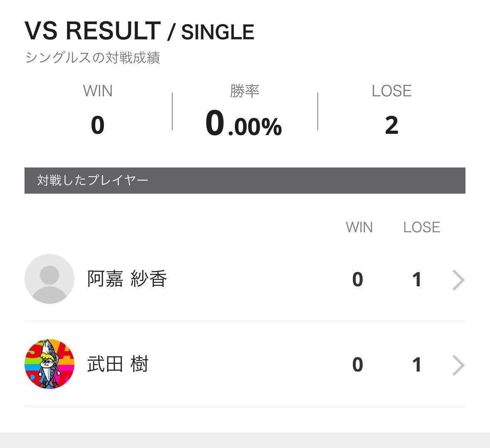Click 武田 樹's win count 0
490x448 pixels.
pyautogui.click(x=357, y=364)
